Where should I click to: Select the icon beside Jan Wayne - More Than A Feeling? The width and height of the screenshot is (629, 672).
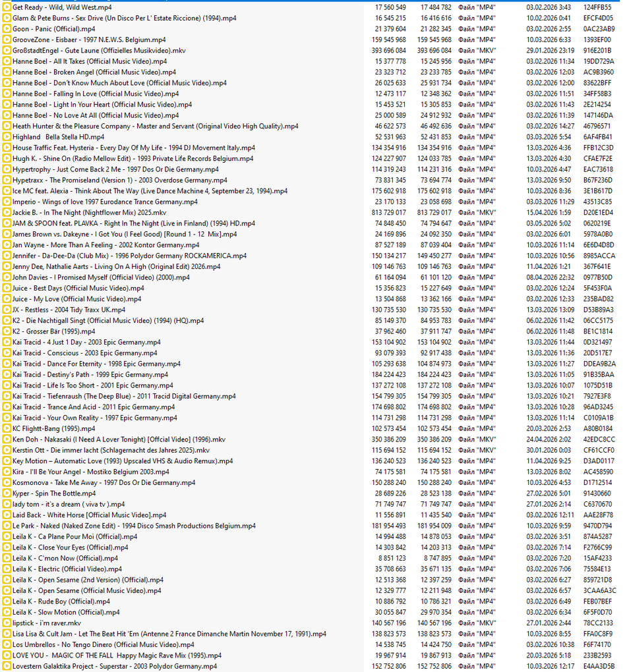[7, 245]
